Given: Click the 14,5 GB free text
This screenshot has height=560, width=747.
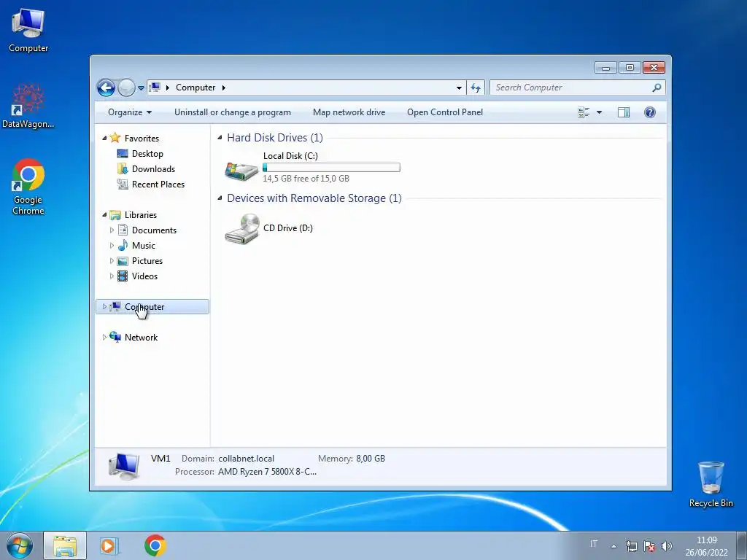Looking at the screenshot, I should pos(306,179).
